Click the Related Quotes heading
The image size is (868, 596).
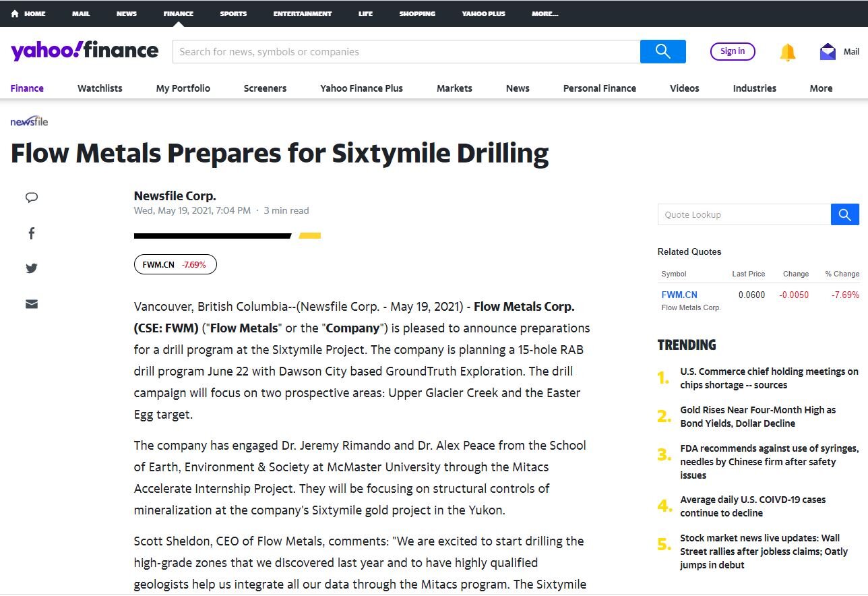click(x=689, y=251)
